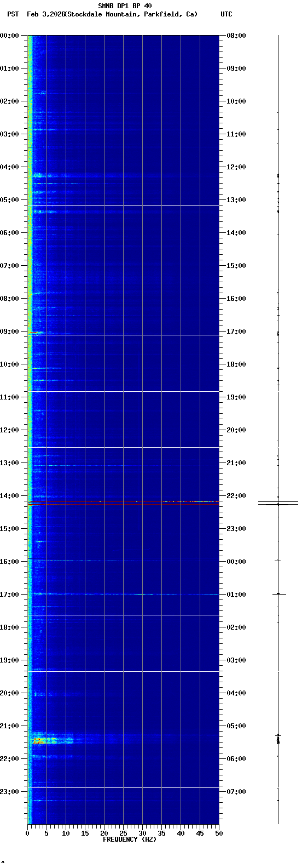302x868 pixels.
Task: Click the 08:00 UTC axis label
Action: (x=236, y=36)
